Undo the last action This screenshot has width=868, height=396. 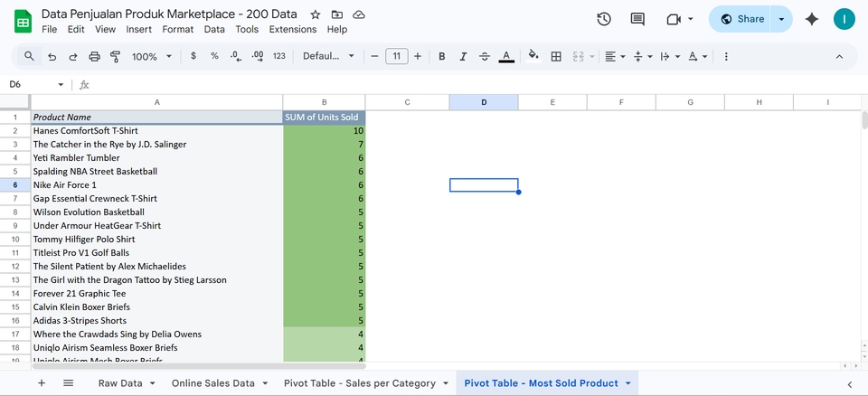click(x=52, y=56)
